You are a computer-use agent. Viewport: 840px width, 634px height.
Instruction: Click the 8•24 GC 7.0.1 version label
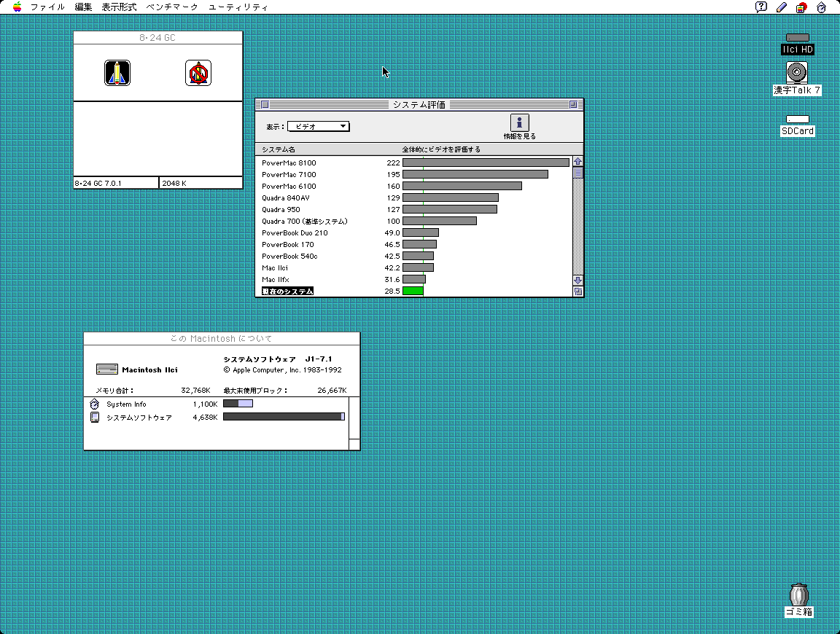click(x=98, y=183)
